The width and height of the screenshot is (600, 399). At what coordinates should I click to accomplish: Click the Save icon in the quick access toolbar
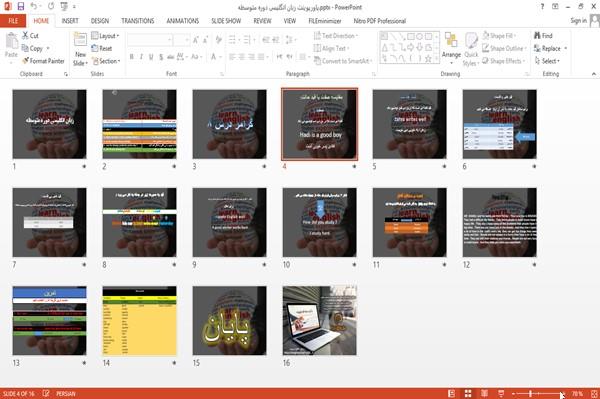(x=20, y=7)
